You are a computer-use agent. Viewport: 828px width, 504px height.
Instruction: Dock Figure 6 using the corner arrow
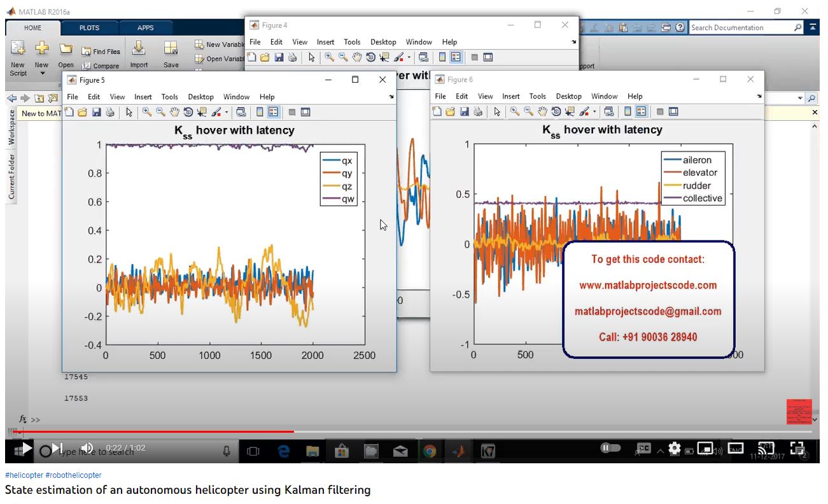point(759,97)
